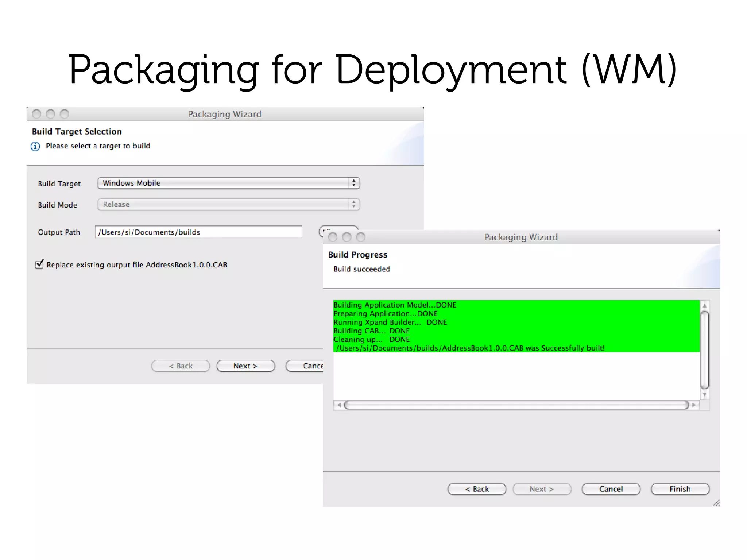Click the zoom button of the Build Target Selection window
This screenshot has height=560, width=747.
64,114
